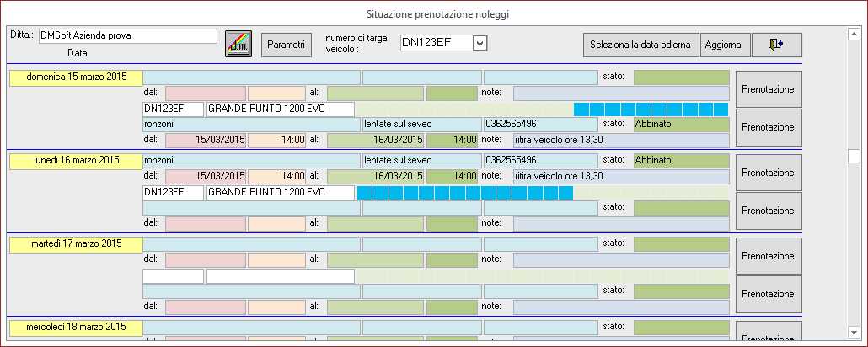Select the domenica 15 marzo 2015 date label
This screenshot has width=868, height=347.
coord(76,77)
